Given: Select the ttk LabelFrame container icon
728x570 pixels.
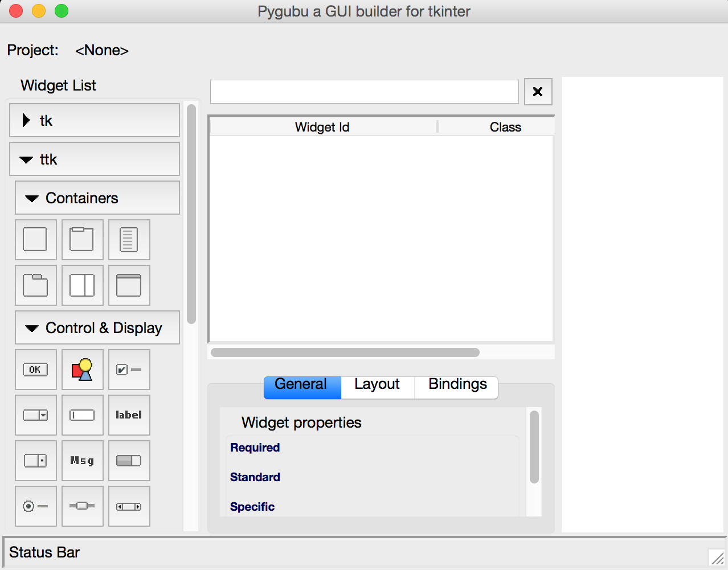Looking at the screenshot, I should tap(82, 240).
